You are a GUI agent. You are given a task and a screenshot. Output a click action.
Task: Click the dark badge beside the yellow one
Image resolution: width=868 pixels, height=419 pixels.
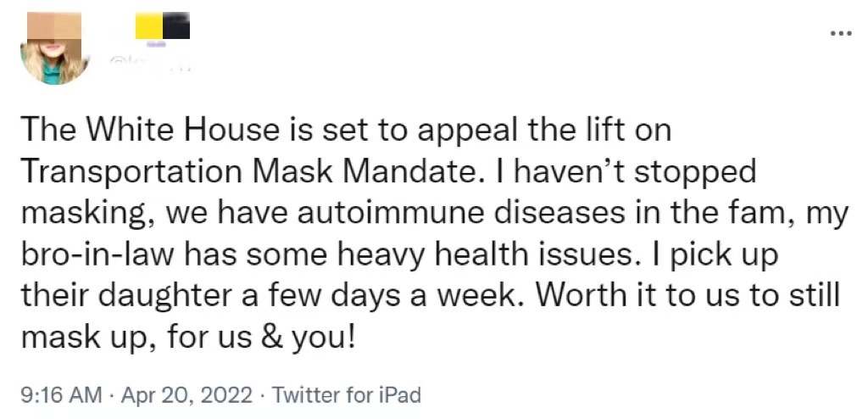pyautogui.click(x=177, y=25)
